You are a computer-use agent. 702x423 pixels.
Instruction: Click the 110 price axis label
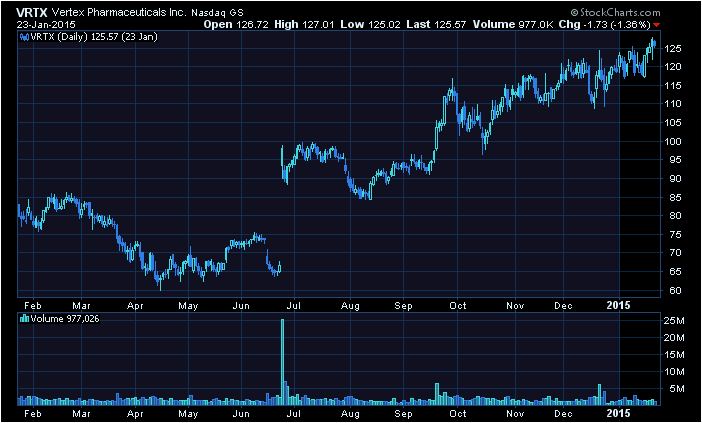pos(672,104)
